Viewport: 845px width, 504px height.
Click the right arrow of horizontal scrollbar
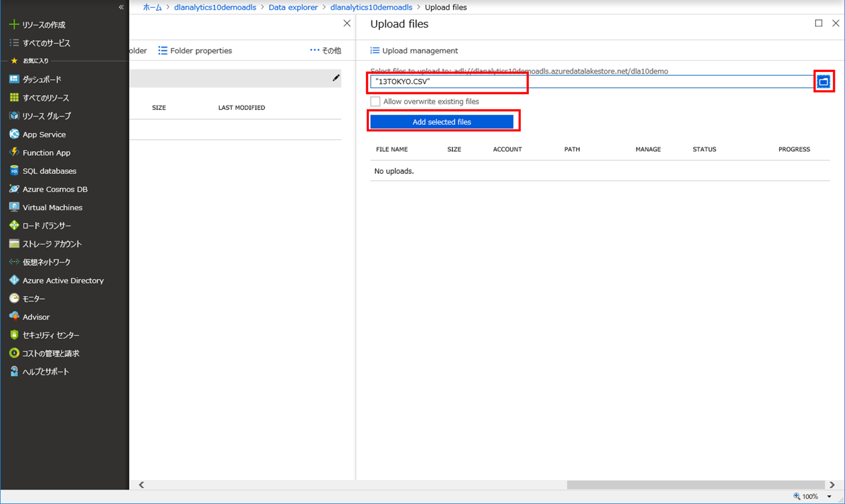832,485
